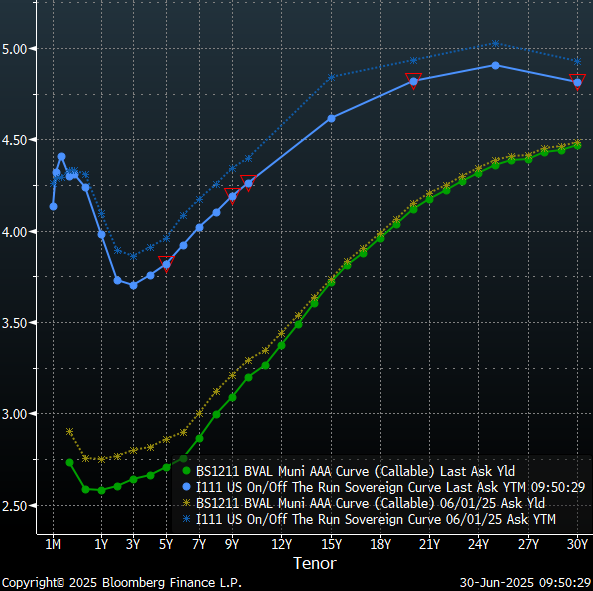Click the dotted blue star point at 30Y
The image size is (593, 591).
[x=577, y=61]
